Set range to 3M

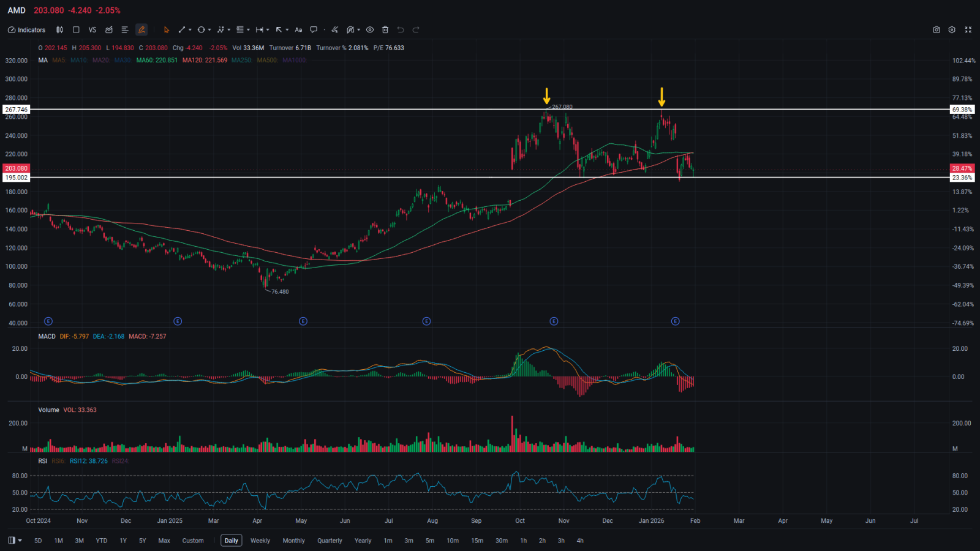pos(80,541)
